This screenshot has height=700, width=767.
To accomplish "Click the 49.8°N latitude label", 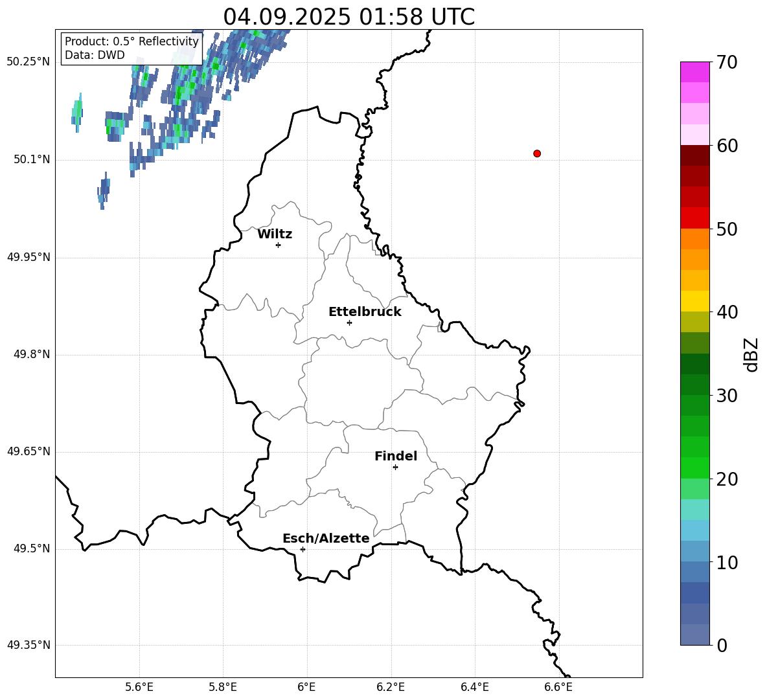I will click(x=32, y=354).
